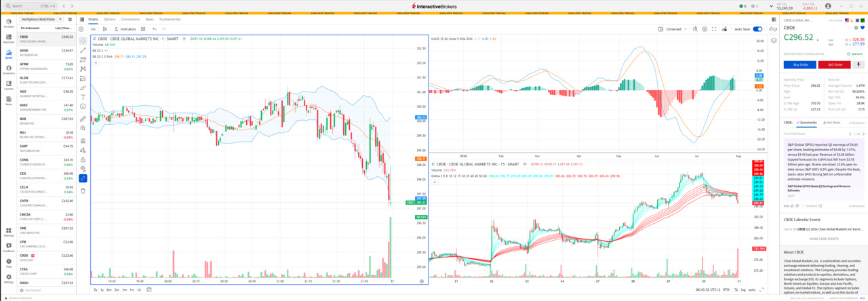The height and width of the screenshot is (301, 868).
Task: Open the Watchlist sidebar icon
Action: 8,38
